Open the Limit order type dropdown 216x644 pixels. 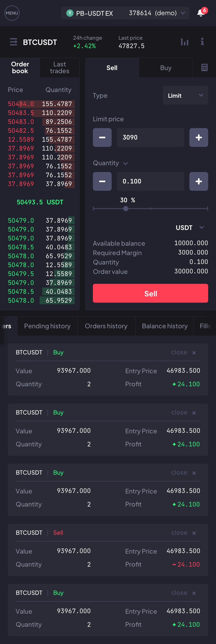185,95
